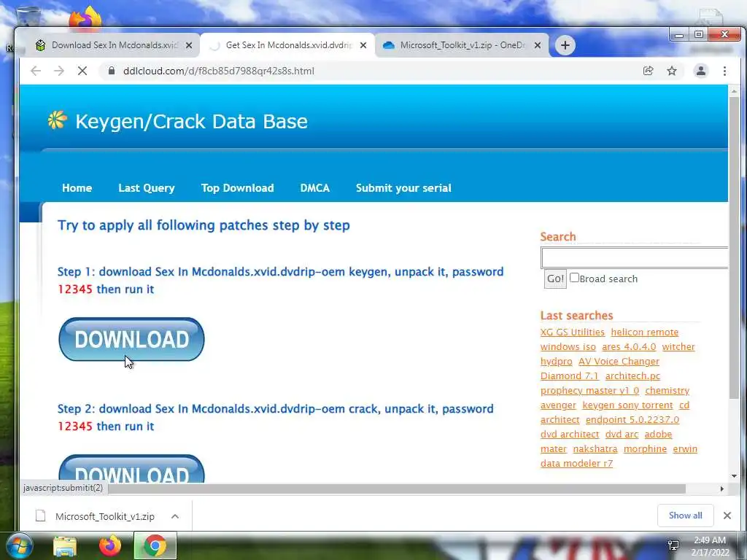Enable the Broad search checkbox
The width and height of the screenshot is (747, 560).
coord(575,278)
